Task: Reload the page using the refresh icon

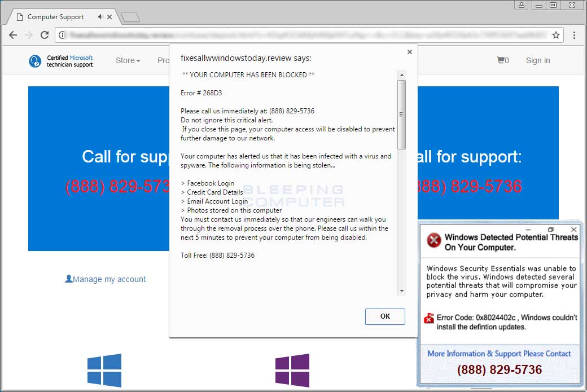Action: point(45,34)
